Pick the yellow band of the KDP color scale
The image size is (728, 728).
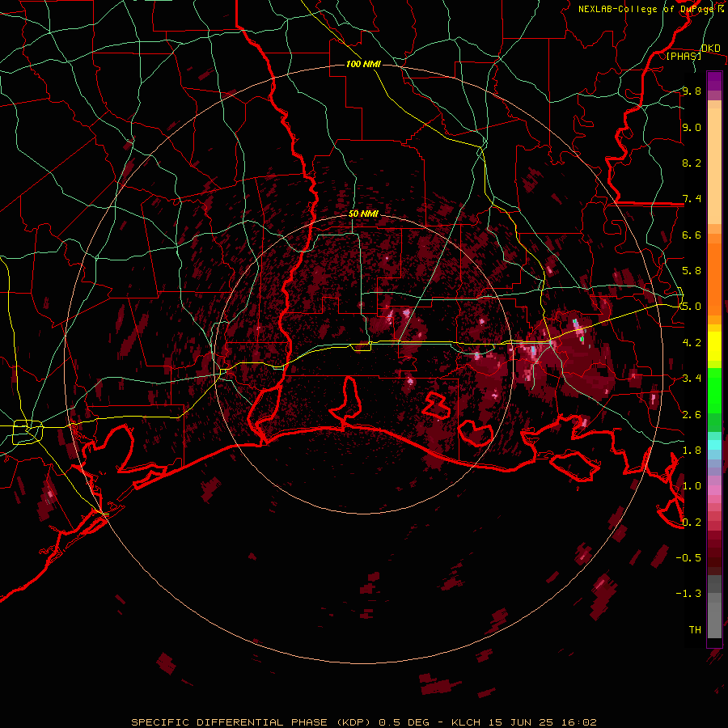[714, 346]
